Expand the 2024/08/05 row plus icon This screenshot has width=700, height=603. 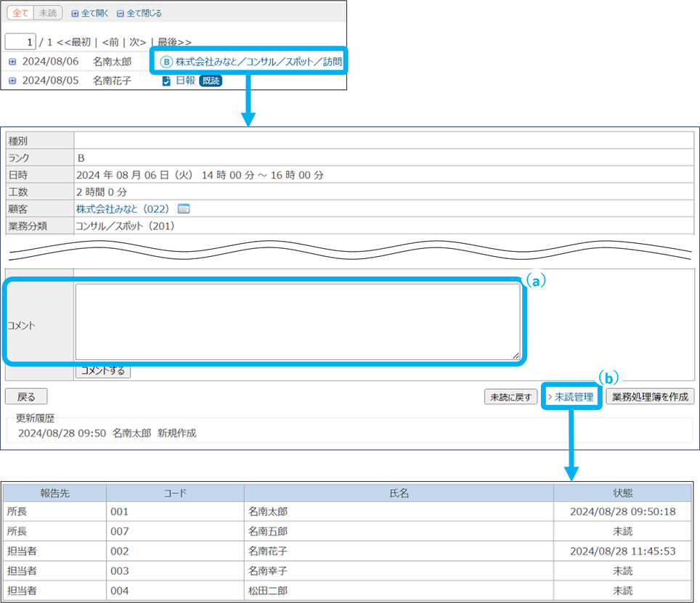(x=12, y=81)
